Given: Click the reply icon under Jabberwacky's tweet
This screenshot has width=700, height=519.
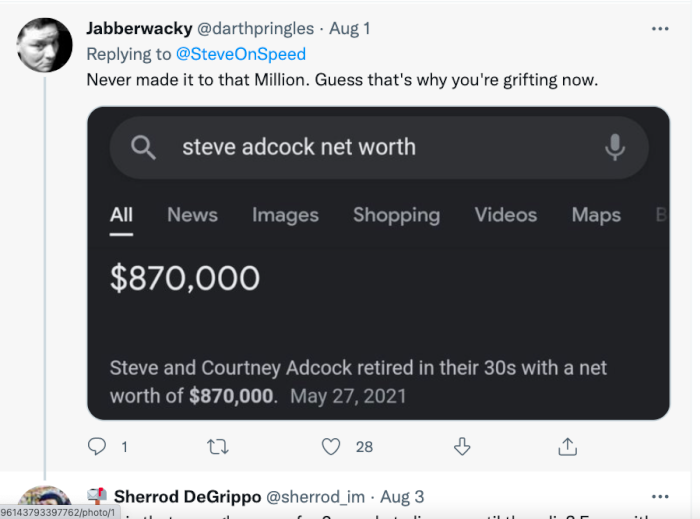Looking at the screenshot, I should point(97,447).
